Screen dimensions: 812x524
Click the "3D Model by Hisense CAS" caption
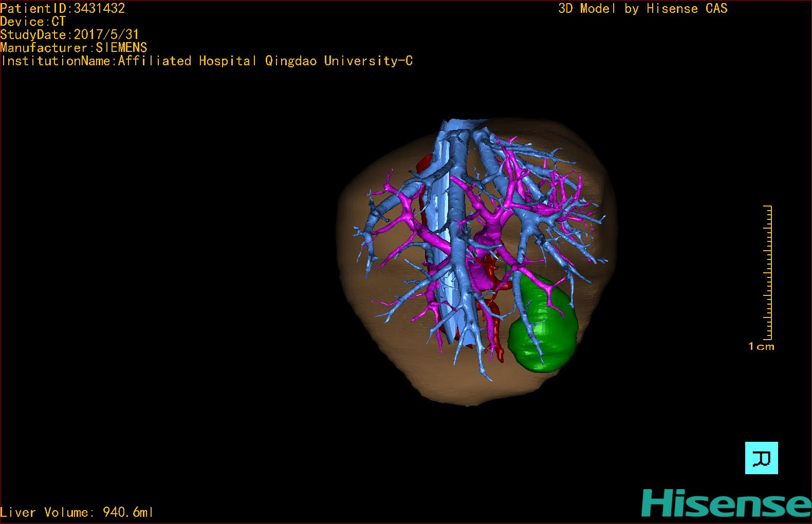[x=643, y=8]
